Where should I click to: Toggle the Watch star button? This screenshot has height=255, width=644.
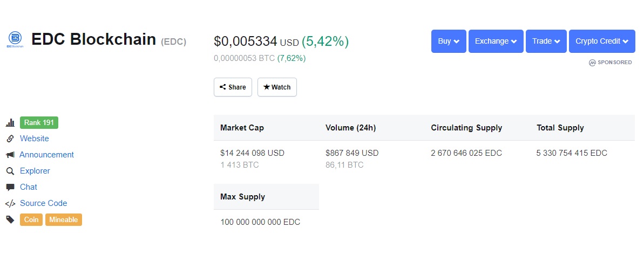277,87
